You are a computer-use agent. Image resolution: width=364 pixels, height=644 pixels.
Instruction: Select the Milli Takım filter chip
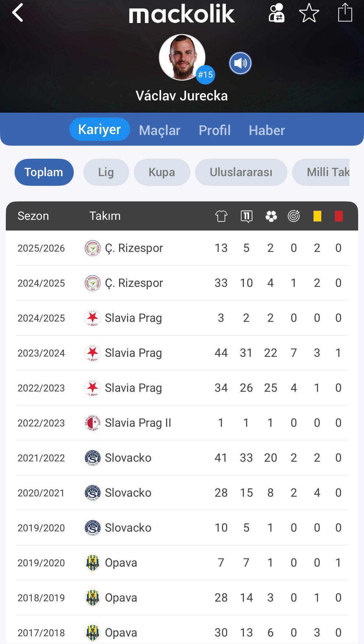(x=324, y=172)
